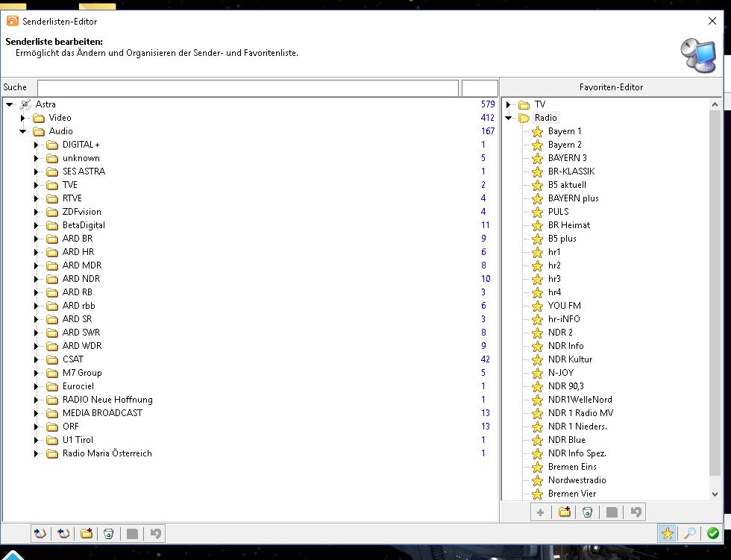Click recycle bin in the sender list toolbar

point(109,533)
